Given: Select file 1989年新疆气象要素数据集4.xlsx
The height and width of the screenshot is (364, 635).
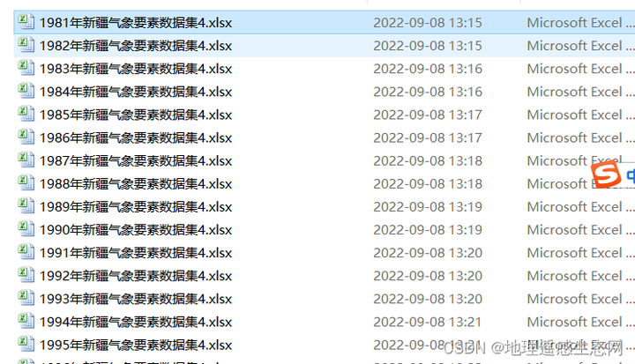Looking at the screenshot, I should [136, 207].
